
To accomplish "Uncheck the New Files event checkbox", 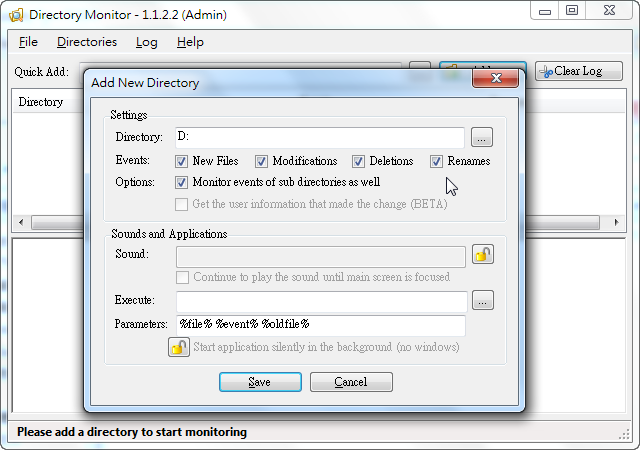I will [x=182, y=161].
